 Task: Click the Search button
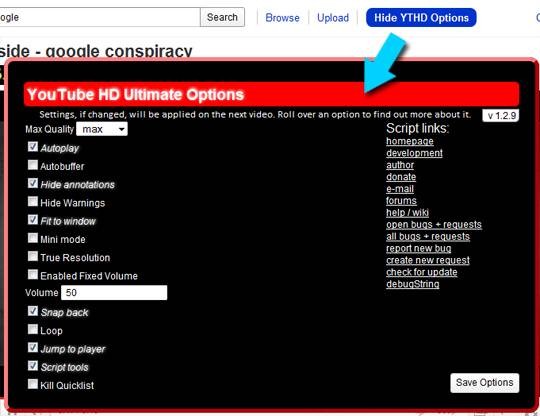pos(222,17)
